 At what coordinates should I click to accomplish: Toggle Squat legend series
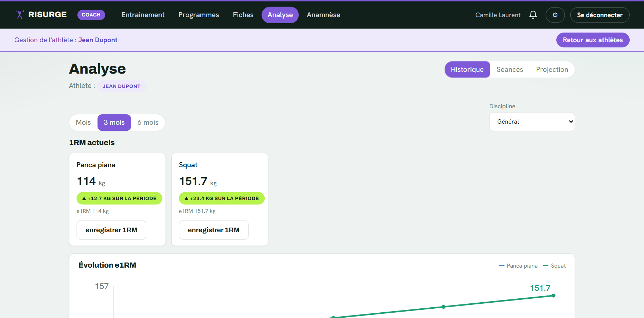555,266
